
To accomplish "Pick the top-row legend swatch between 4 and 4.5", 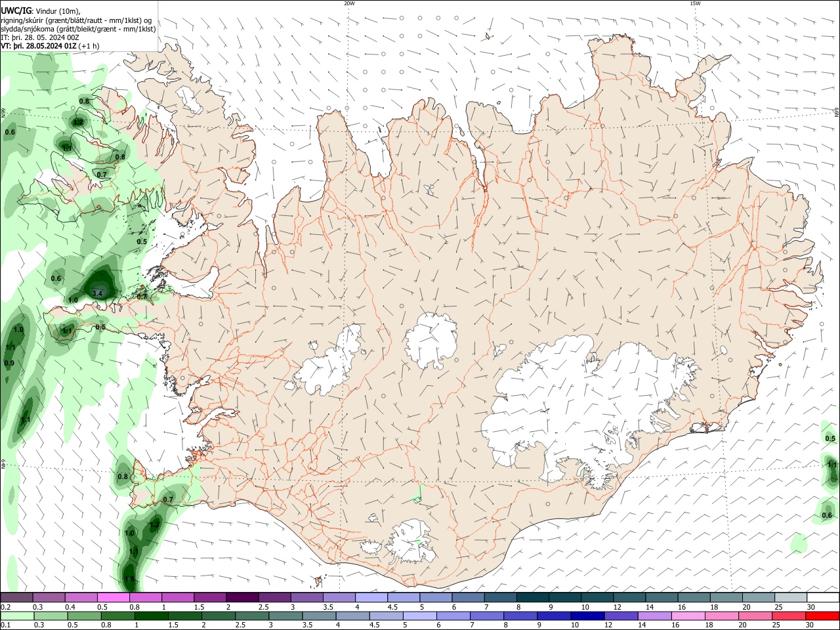I will pyautogui.click(x=371, y=597).
